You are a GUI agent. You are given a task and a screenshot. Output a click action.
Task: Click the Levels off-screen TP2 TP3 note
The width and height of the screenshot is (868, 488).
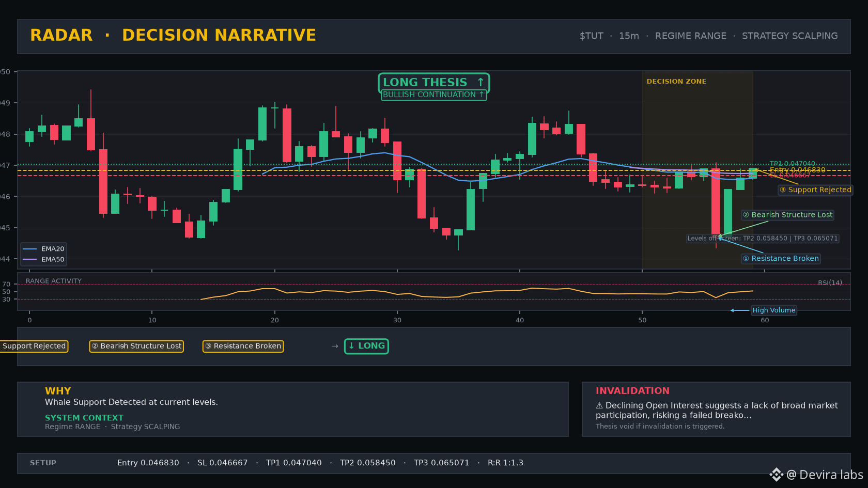(x=763, y=239)
